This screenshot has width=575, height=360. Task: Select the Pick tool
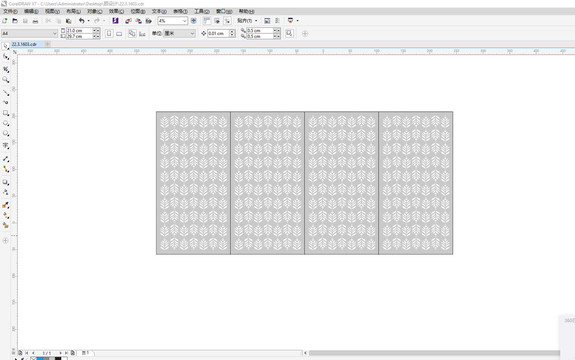pos(6,46)
